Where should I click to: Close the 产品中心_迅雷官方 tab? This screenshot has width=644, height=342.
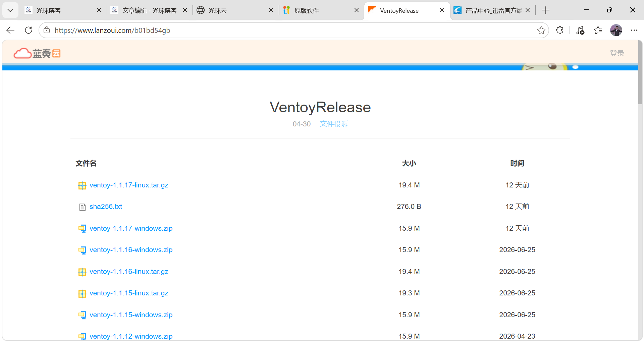pyautogui.click(x=528, y=10)
